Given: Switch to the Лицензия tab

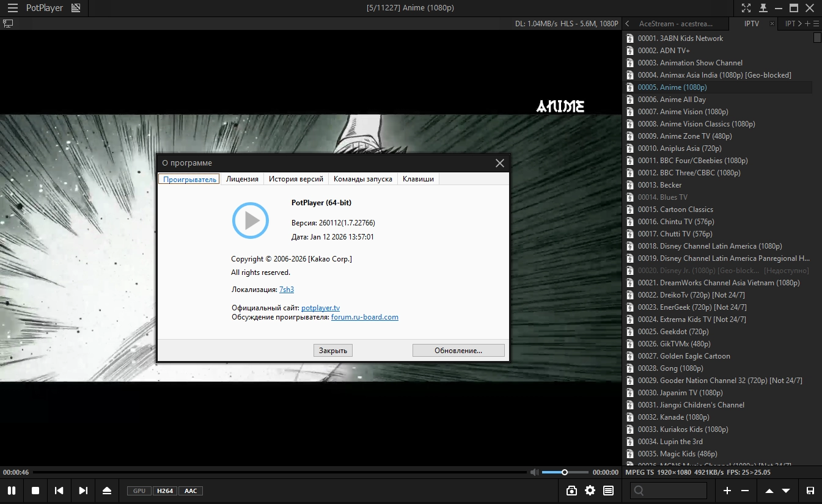Looking at the screenshot, I should pos(243,179).
